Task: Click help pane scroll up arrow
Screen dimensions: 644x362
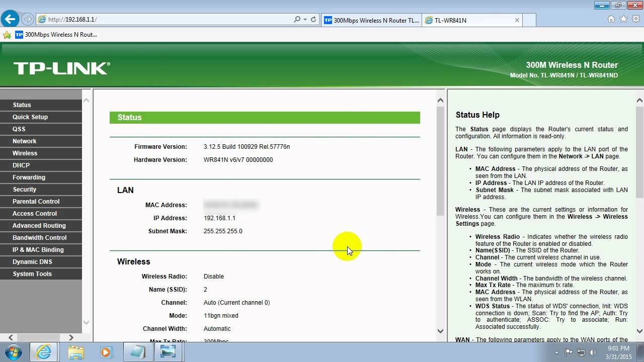Action: tap(640, 101)
